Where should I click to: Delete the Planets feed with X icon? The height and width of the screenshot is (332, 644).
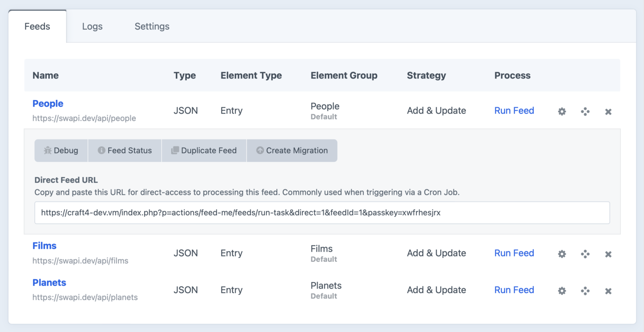coord(608,291)
